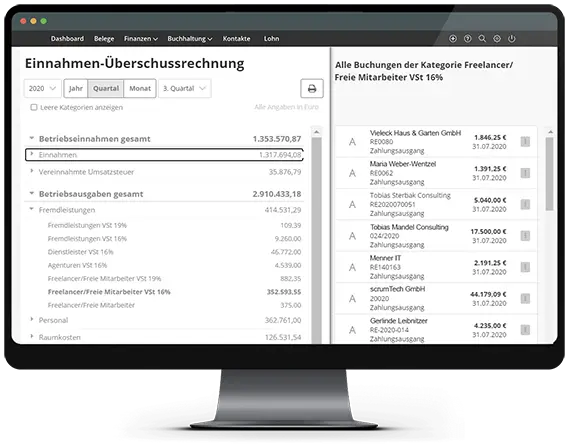
Task: Select 'Agenturen VSt 16%' row
Action: pyautogui.click(x=174, y=265)
